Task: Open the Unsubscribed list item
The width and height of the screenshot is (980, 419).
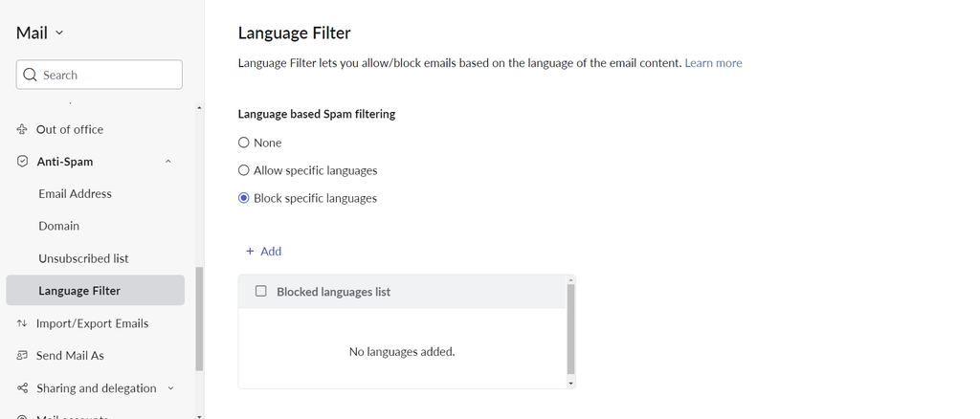Action: click(x=83, y=258)
